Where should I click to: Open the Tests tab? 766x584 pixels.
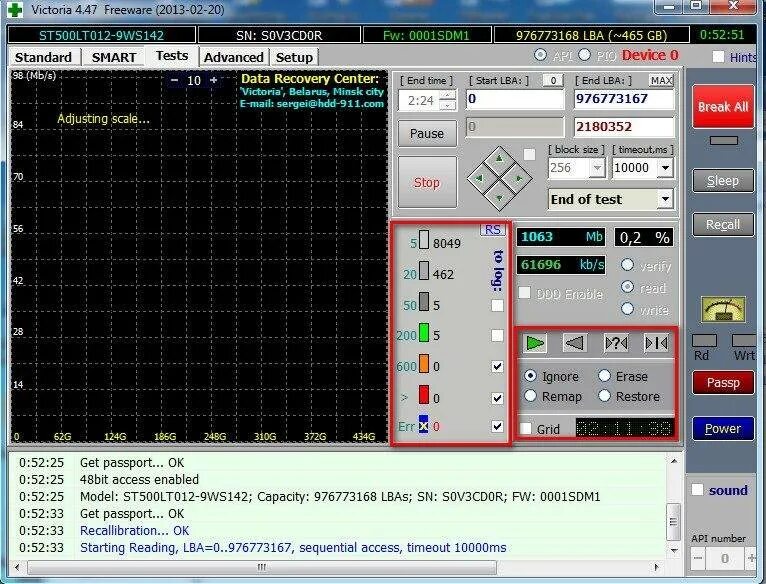click(172, 56)
